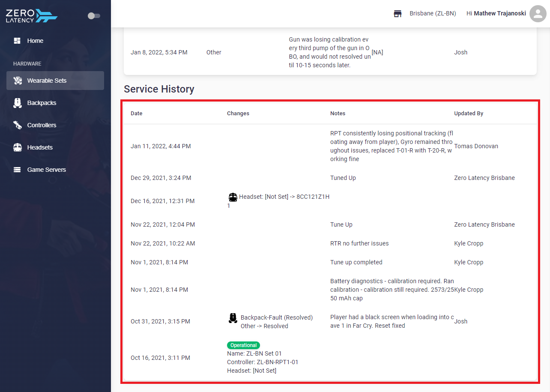550x392 pixels.
Task: Click the Service History heading
Action: pos(159,89)
